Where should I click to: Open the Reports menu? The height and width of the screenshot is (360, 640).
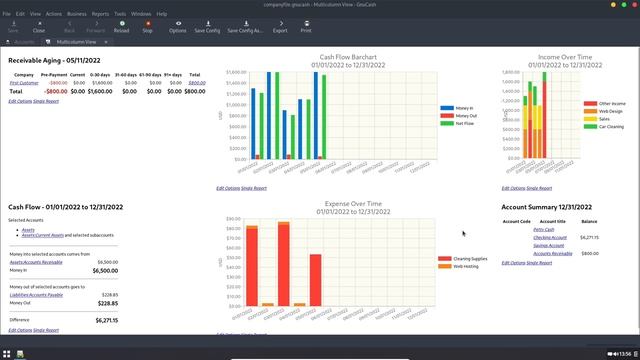[x=100, y=14]
